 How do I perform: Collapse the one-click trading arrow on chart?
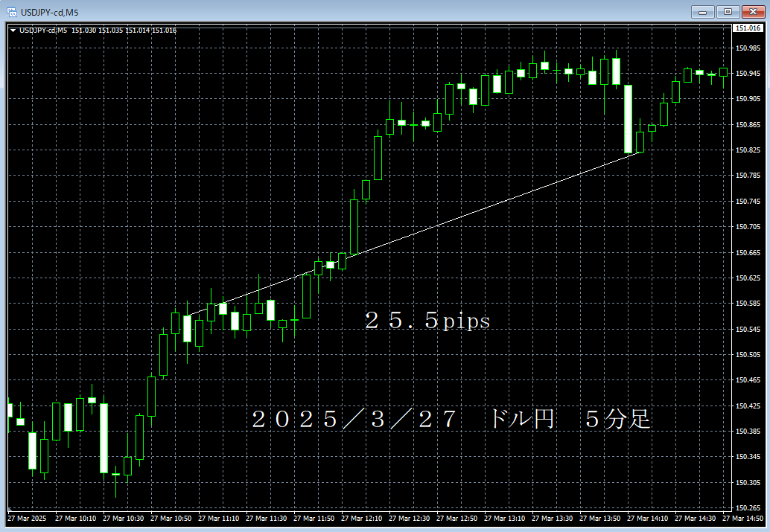pyautogui.click(x=14, y=31)
